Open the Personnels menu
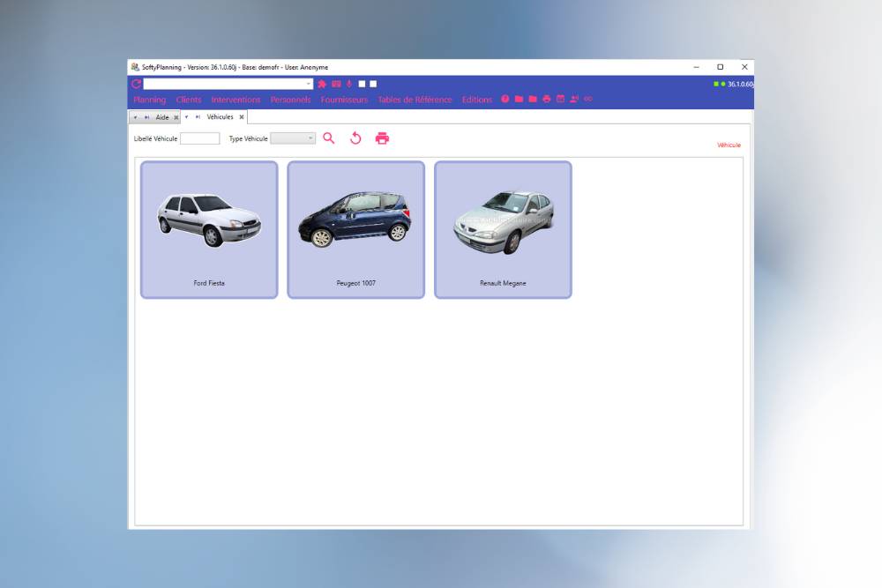Screen dimensions: 882x588 (290, 100)
